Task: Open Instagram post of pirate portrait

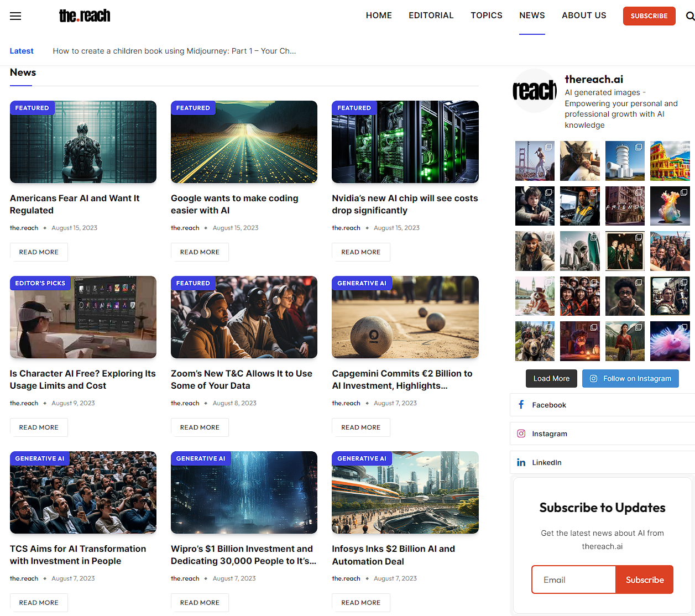Action: pyautogui.click(x=535, y=251)
